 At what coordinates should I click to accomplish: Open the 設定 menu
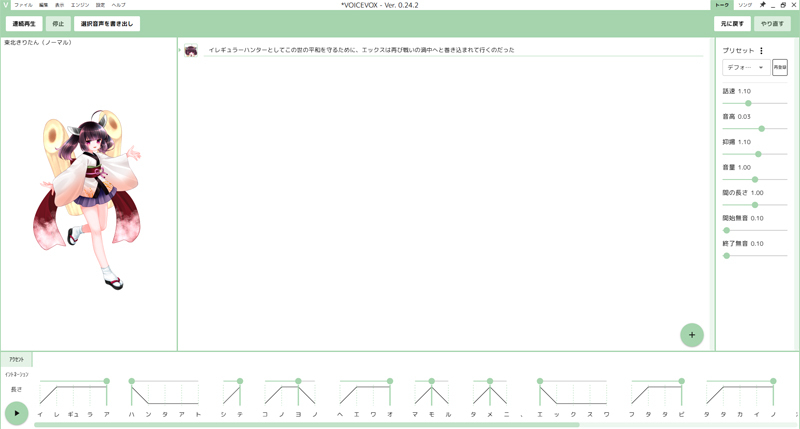(101, 5)
